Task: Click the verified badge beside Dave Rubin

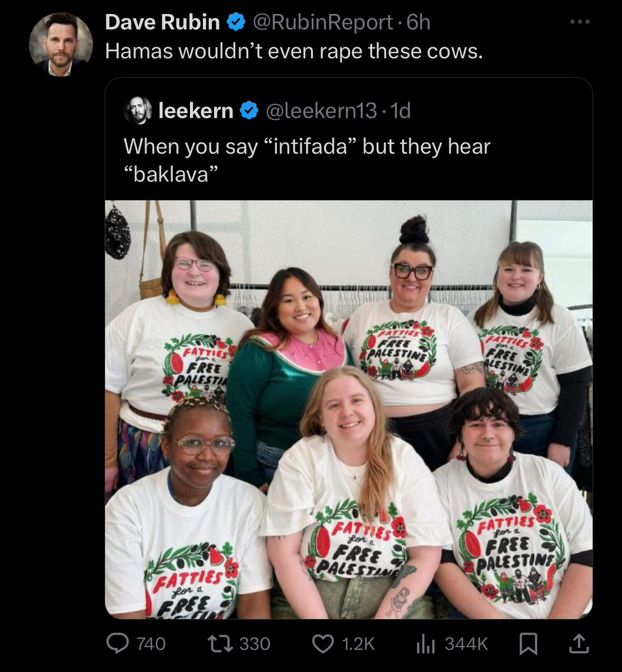Action: [235, 22]
